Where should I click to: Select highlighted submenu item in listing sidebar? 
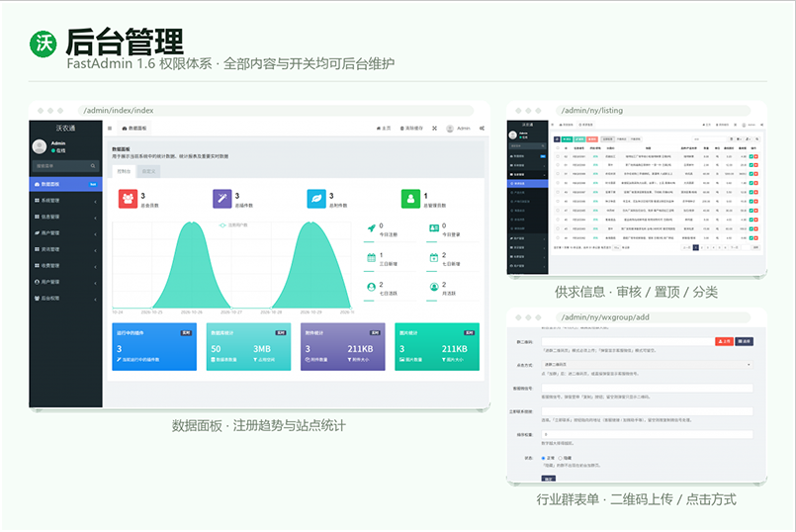tap(528, 183)
